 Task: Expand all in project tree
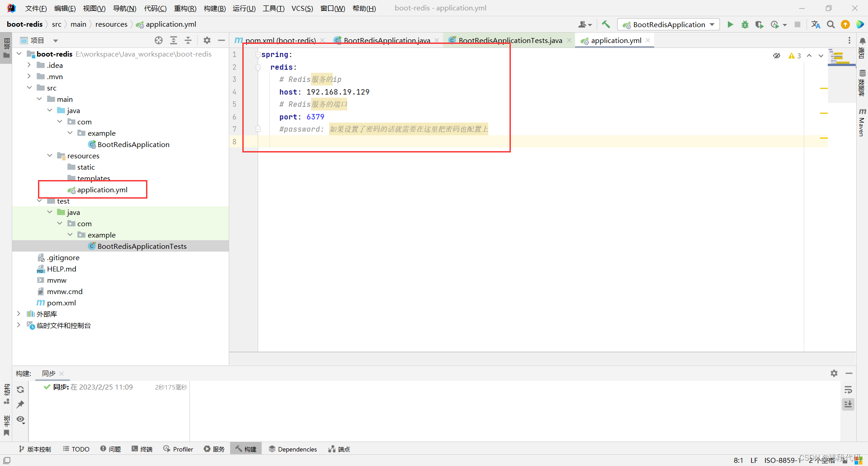174,40
